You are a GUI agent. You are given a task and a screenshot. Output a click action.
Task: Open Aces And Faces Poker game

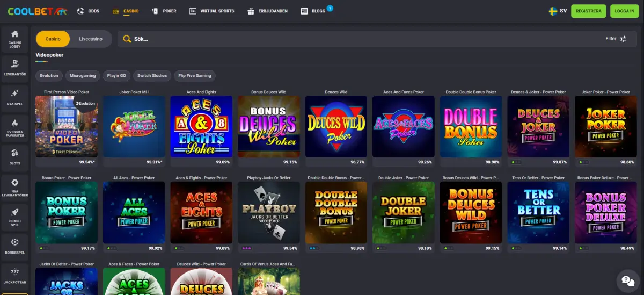(x=404, y=126)
